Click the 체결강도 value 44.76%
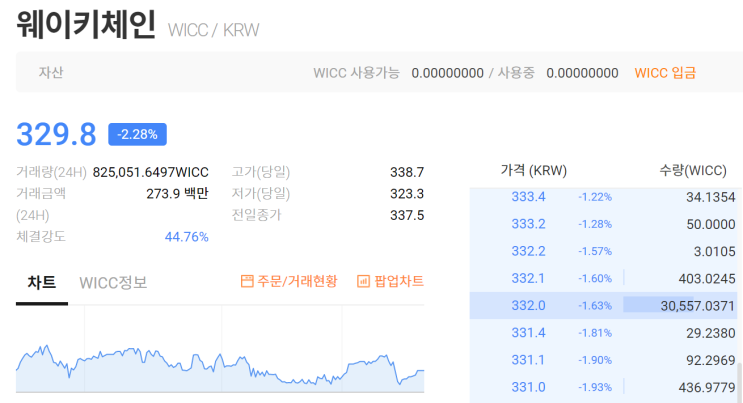The image size is (743, 403). pyautogui.click(x=187, y=237)
